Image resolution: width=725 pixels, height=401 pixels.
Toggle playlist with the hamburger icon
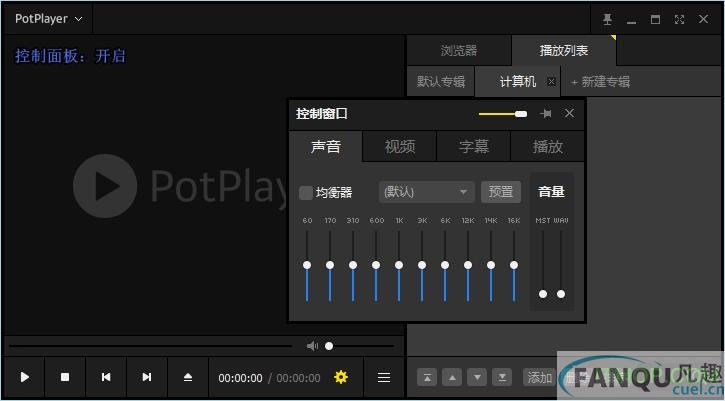click(x=384, y=377)
